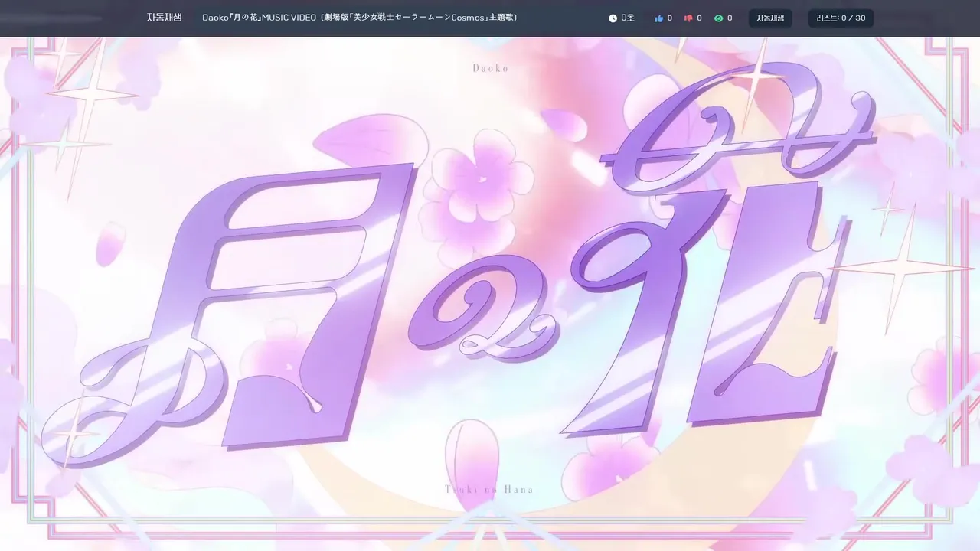
Task: Click the green eye views icon
Action: pos(718,18)
